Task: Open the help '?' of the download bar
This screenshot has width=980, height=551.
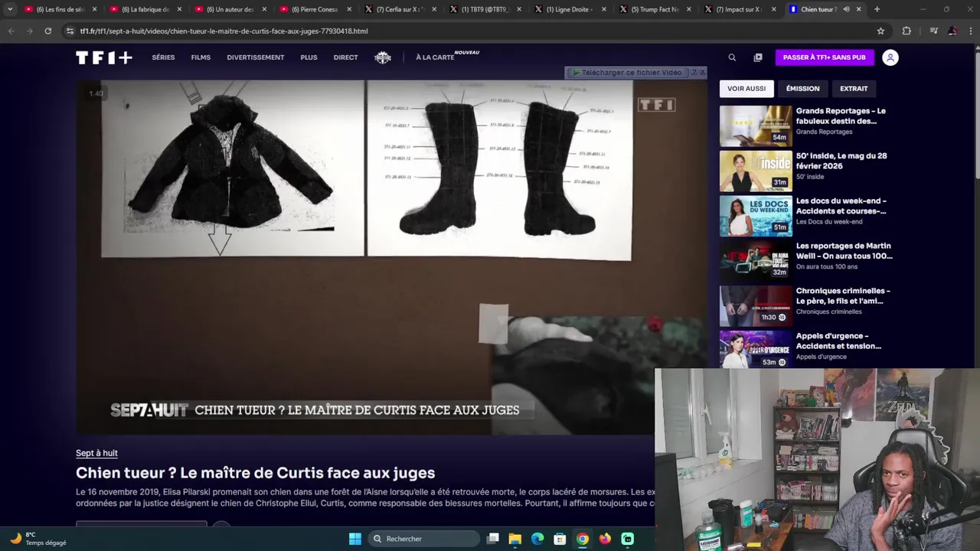Action: tap(694, 72)
